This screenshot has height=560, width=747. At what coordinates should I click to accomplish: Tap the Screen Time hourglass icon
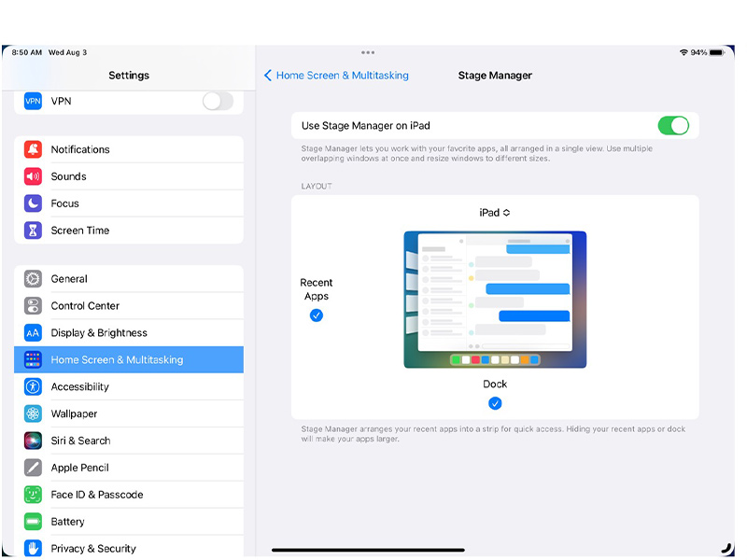[x=33, y=231]
